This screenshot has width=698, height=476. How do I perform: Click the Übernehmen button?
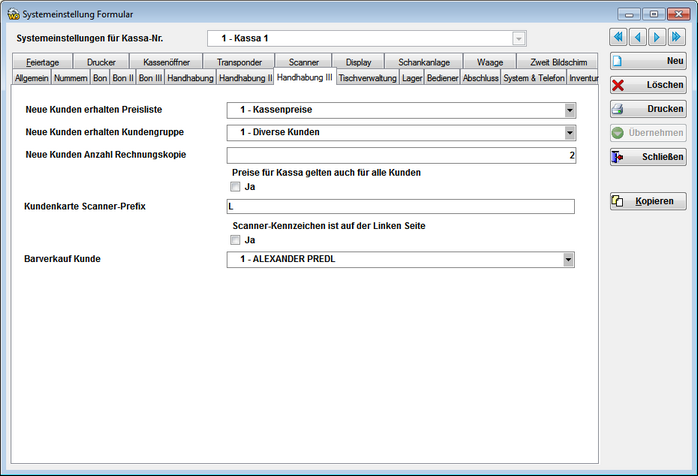(648, 133)
